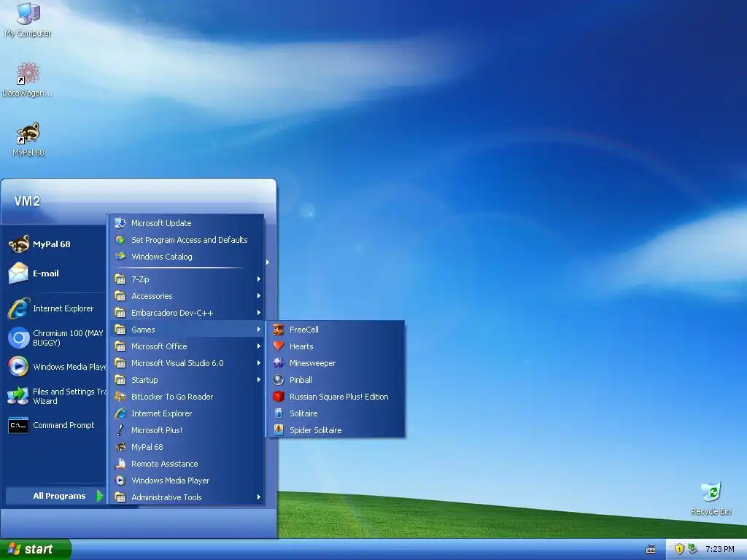Launch BitLocker To Go Reader
Viewport: 747px width, 560px height.
(x=187, y=396)
